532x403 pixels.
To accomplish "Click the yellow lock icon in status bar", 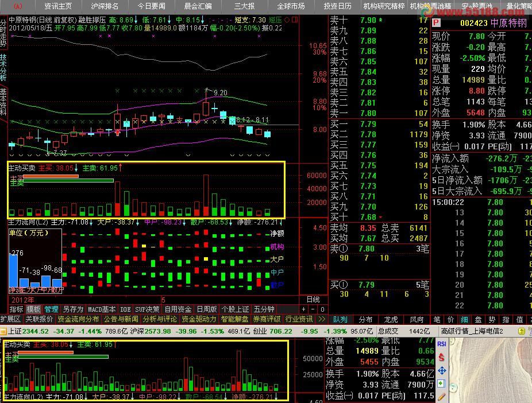I will (522, 331).
